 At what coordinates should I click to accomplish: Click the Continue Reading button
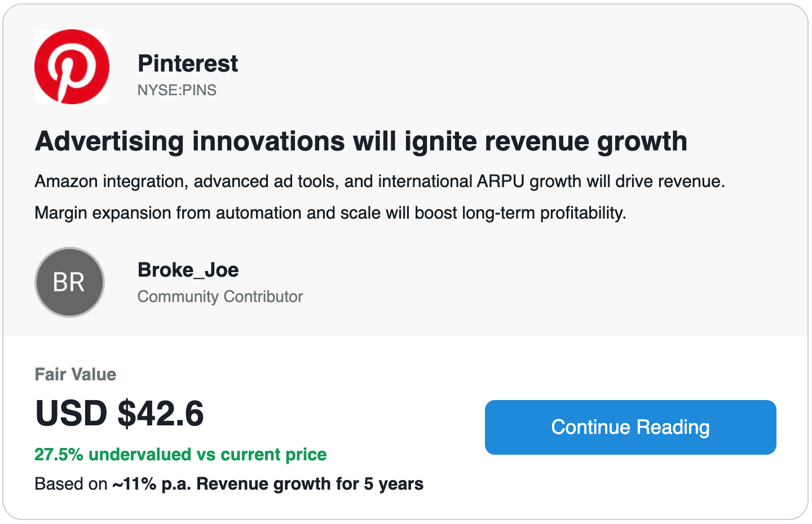[630, 427]
